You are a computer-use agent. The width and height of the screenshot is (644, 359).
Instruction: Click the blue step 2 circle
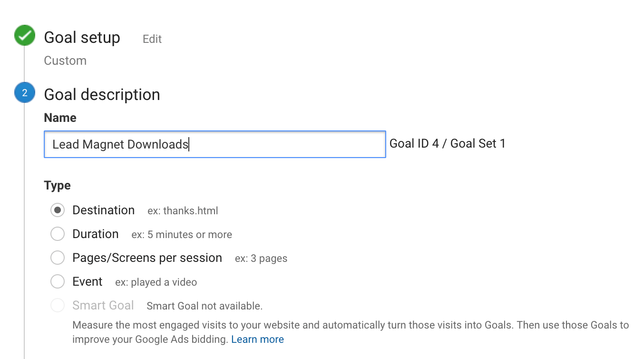coord(24,93)
